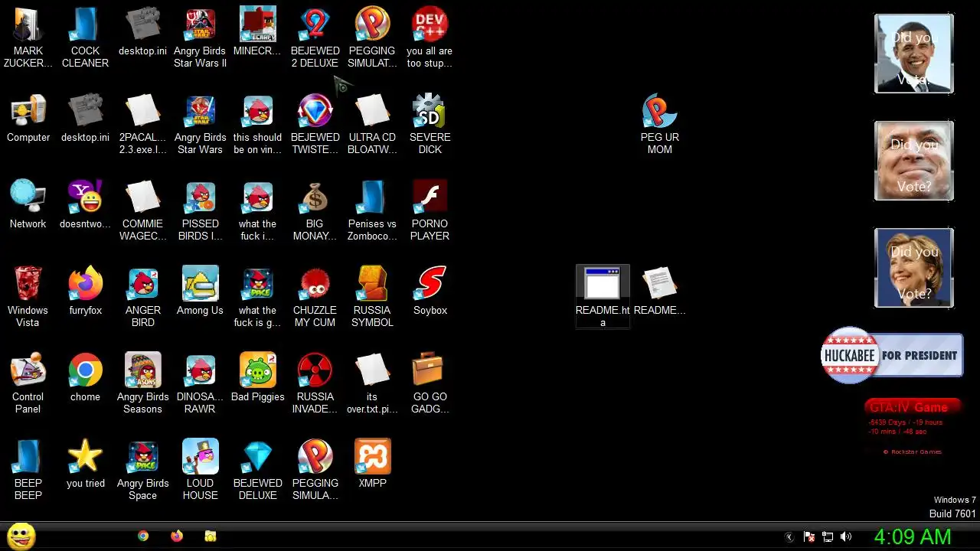Select the DINOSA... RAWR icon

200,383
